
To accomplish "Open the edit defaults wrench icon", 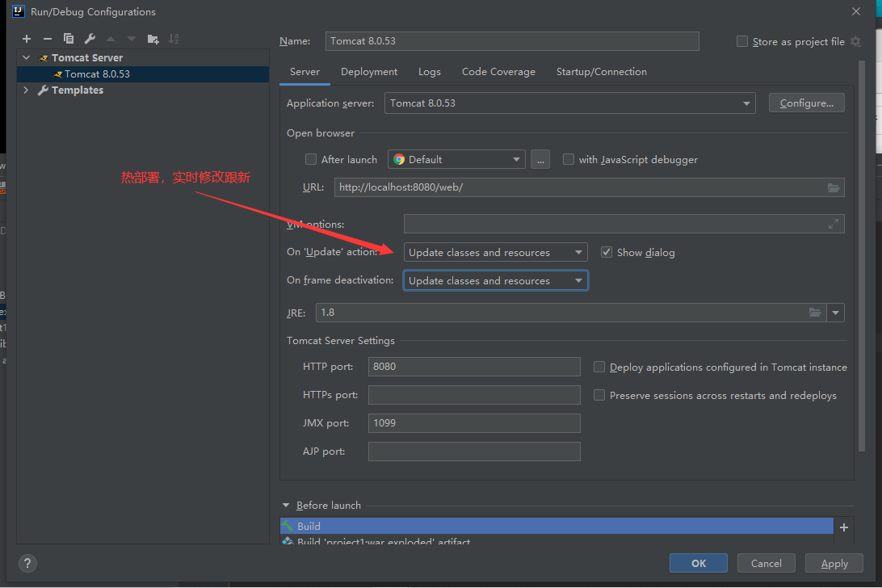I will [90, 39].
